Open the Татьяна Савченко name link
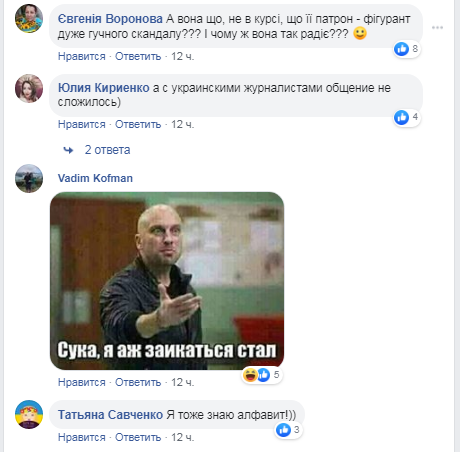 click(110, 415)
